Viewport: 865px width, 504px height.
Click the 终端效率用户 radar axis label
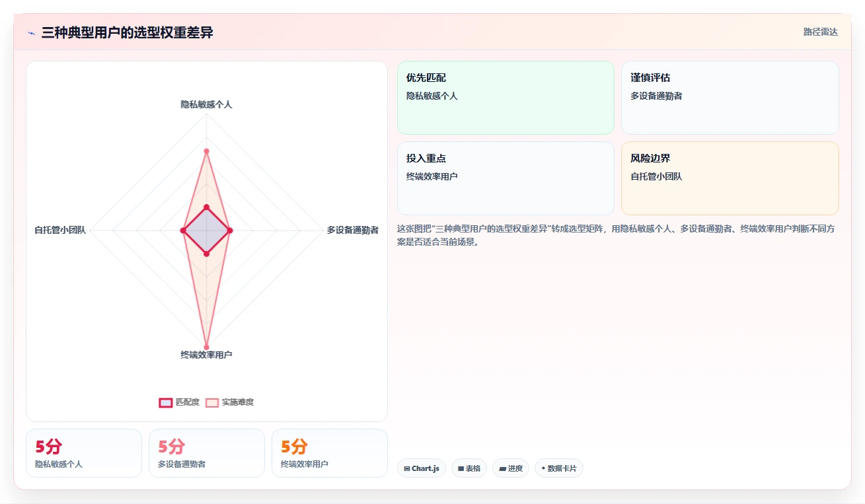[x=206, y=355]
